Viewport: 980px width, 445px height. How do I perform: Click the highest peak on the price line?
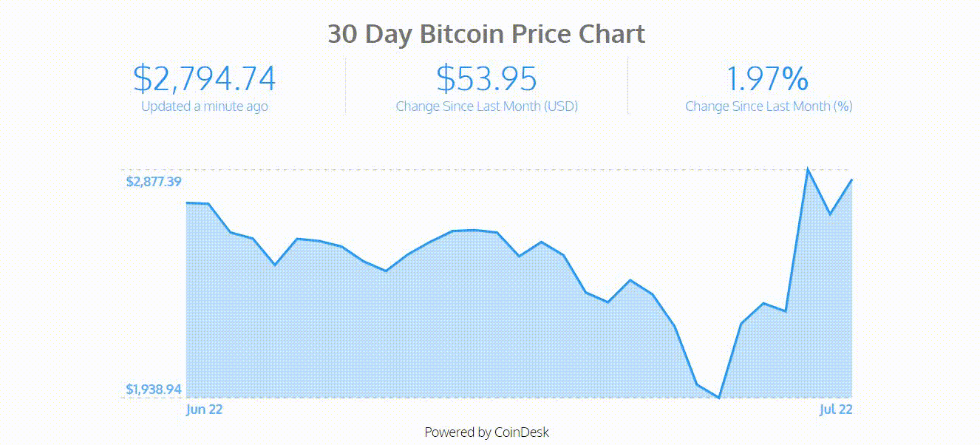click(808, 169)
